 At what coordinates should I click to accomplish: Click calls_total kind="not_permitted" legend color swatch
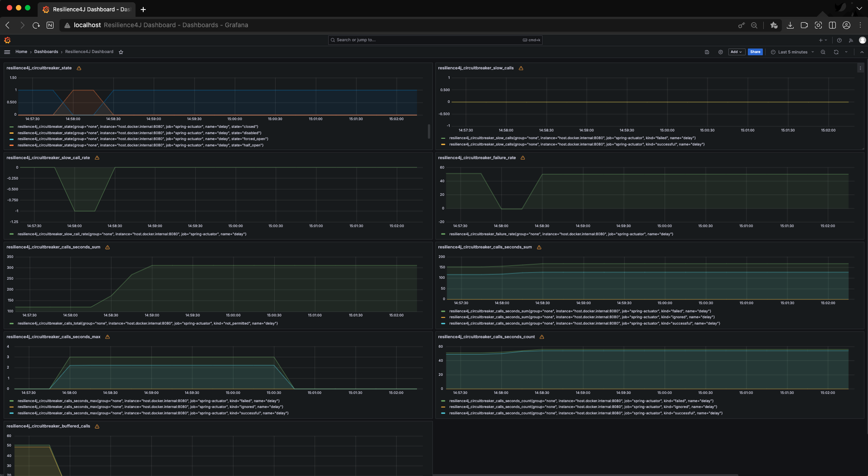click(11, 324)
